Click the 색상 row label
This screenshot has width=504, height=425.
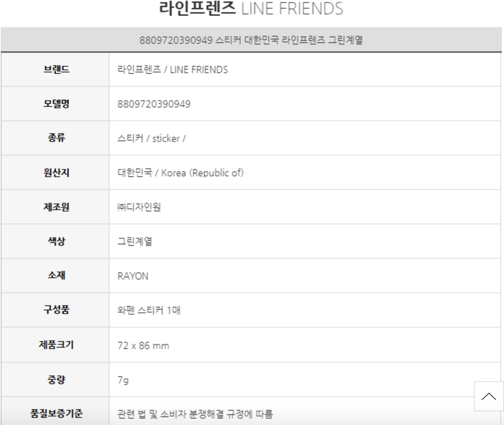[x=56, y=241]
